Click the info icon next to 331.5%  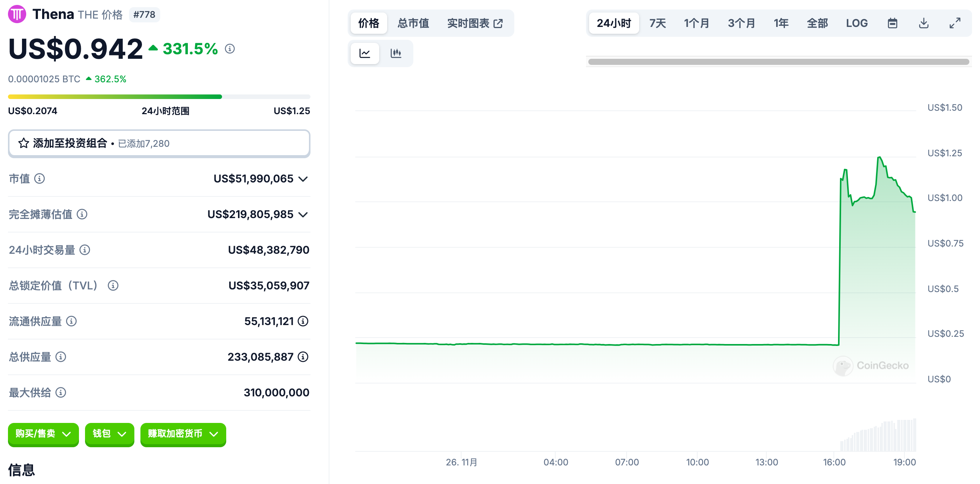pyautogui.click(x=229, y=49)
